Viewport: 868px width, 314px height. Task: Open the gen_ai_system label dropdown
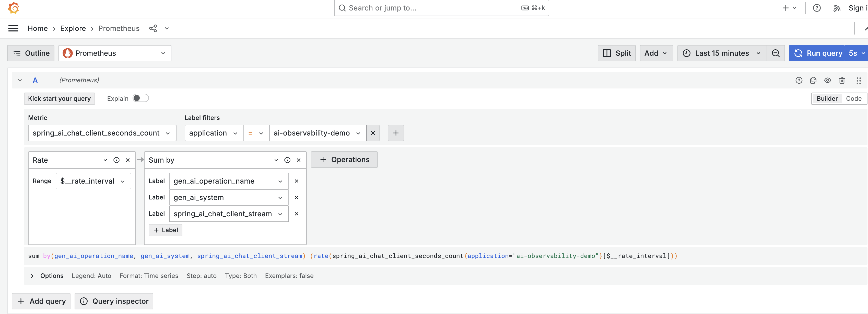point(229,198)
